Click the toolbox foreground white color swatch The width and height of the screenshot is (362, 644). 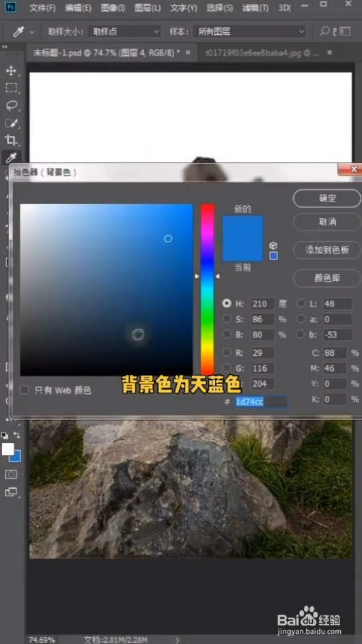click(x=8, y=449)
